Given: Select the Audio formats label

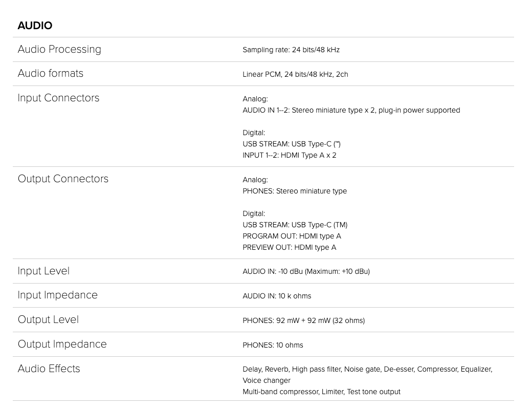Looking at the screenshot, I should click(51, 73).
